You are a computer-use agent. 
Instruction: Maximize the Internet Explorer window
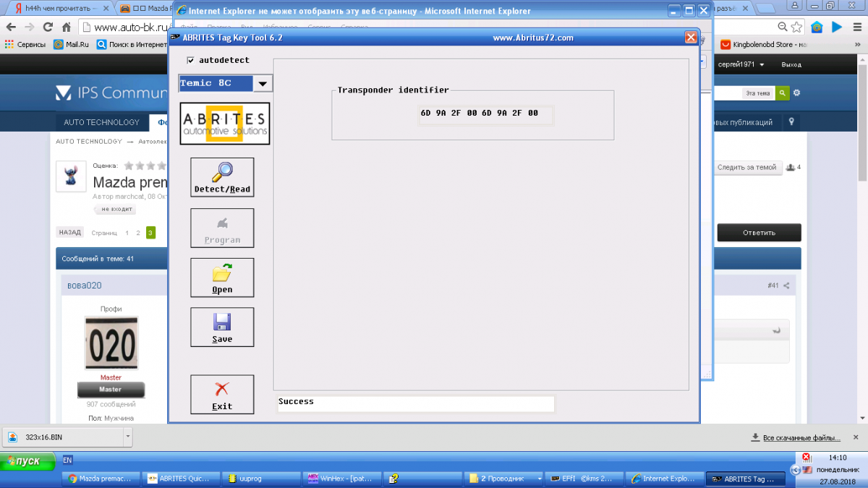click(688, 10)
